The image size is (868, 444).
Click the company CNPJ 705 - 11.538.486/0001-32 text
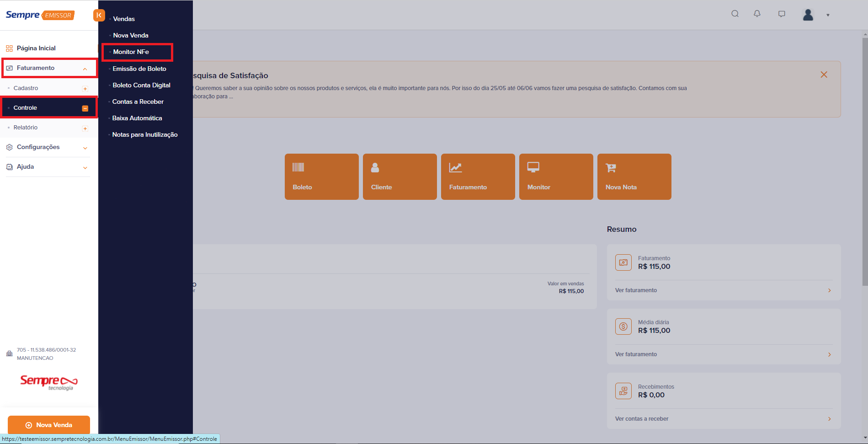click(x=47, y=350)
